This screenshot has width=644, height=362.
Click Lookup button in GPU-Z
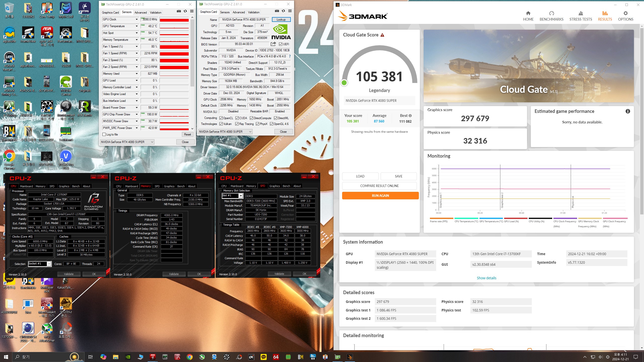click(281, 20)
